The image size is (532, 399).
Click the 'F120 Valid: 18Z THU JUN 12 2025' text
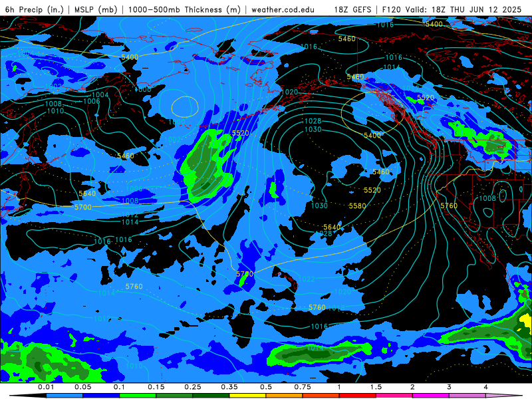point(452,9)
